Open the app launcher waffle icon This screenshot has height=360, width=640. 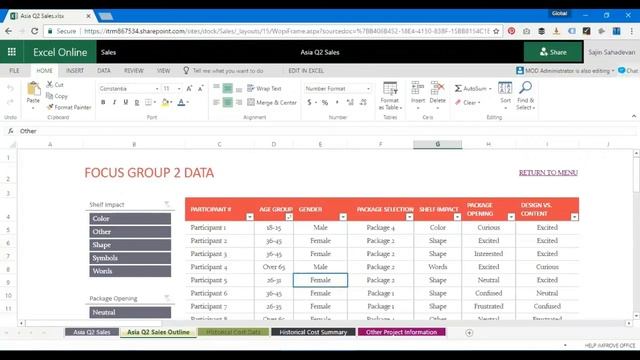click(11, 52)
